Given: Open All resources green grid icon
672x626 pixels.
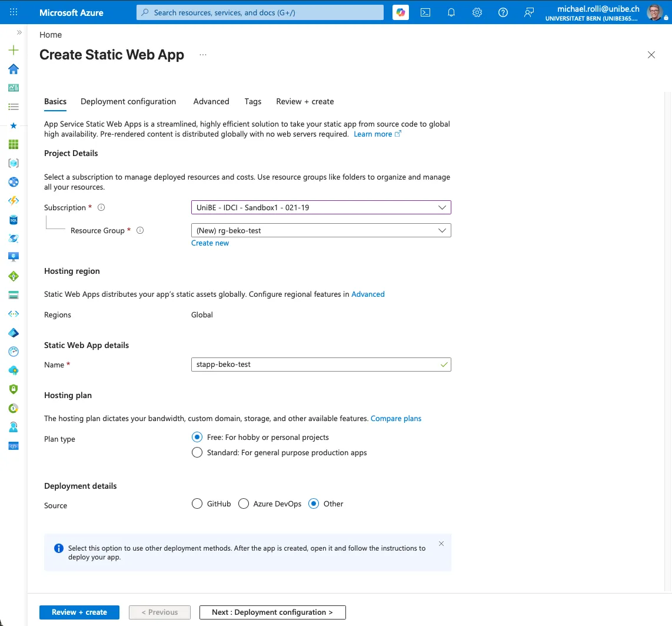Looking at the screenshot, I should tap(14, 144).
